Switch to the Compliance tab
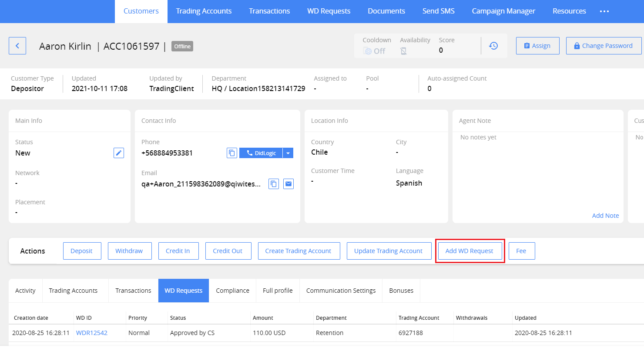The width and height of the screenshot is (644, 352). [x=232, y=290]
